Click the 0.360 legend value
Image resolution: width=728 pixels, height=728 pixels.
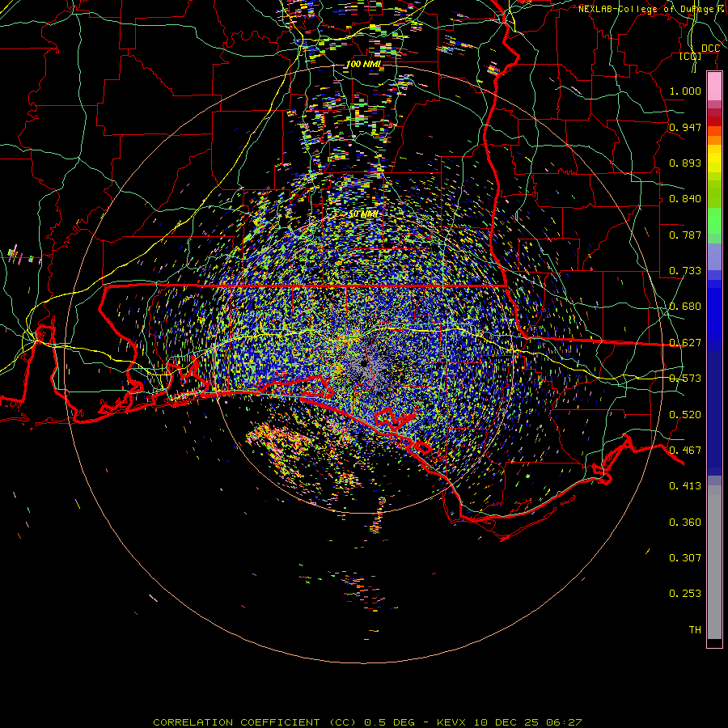click(x=685, y=523)
